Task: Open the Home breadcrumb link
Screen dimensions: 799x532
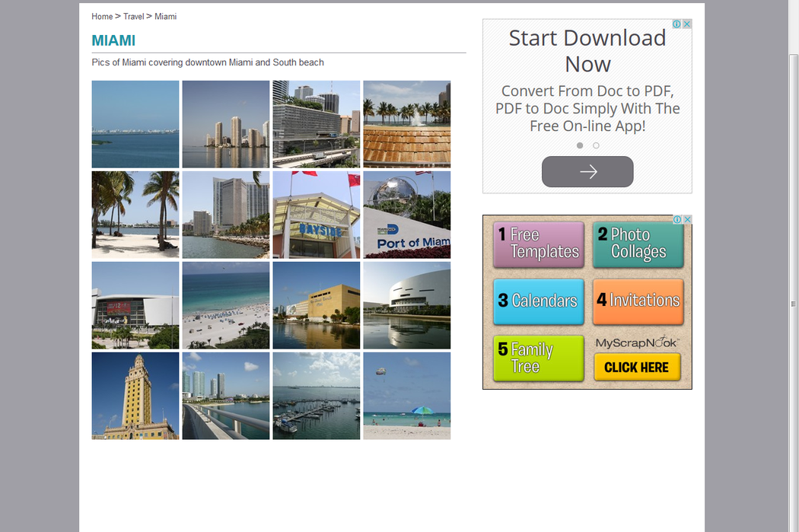Action: coord(102,17)
